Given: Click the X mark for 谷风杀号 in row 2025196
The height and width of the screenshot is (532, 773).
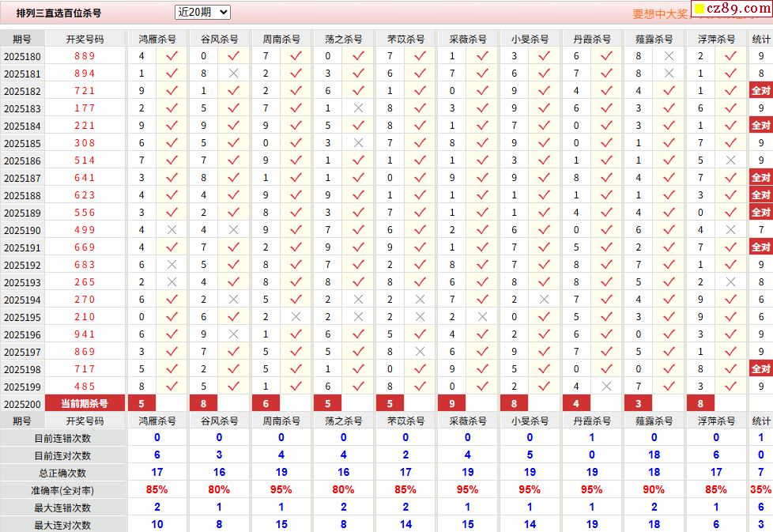Looking at the screenshot, I should 234,334.
